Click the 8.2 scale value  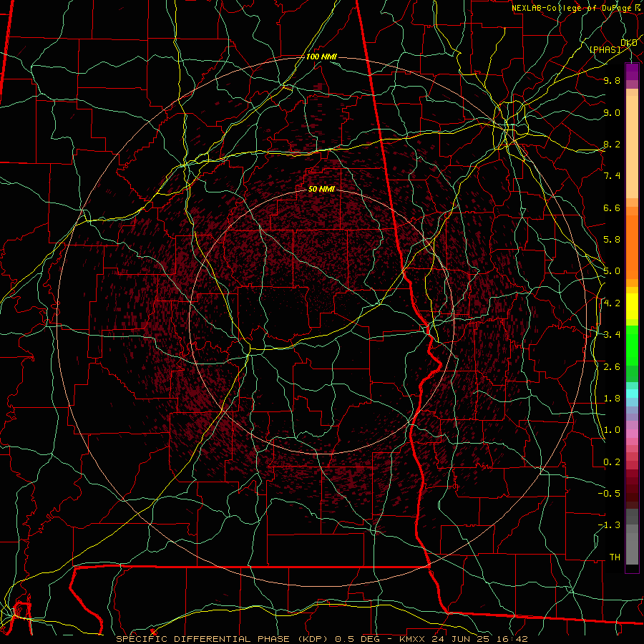pos(612,144)
